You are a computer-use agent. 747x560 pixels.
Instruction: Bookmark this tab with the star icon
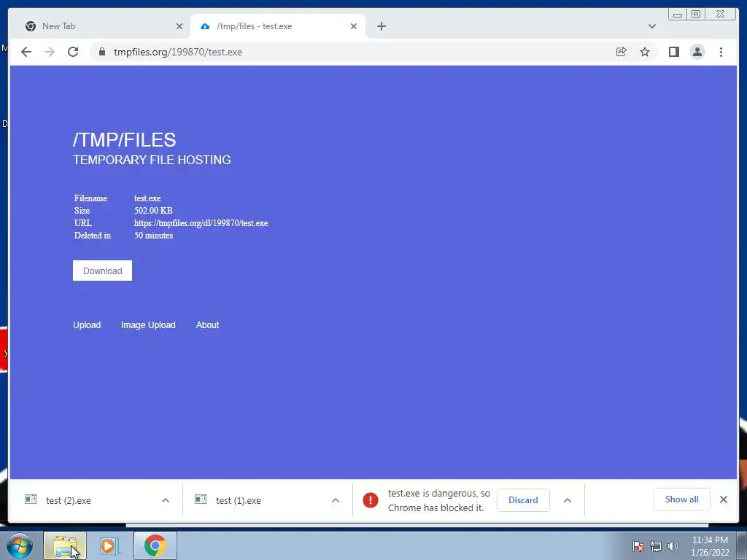click(x=645, y=52)
